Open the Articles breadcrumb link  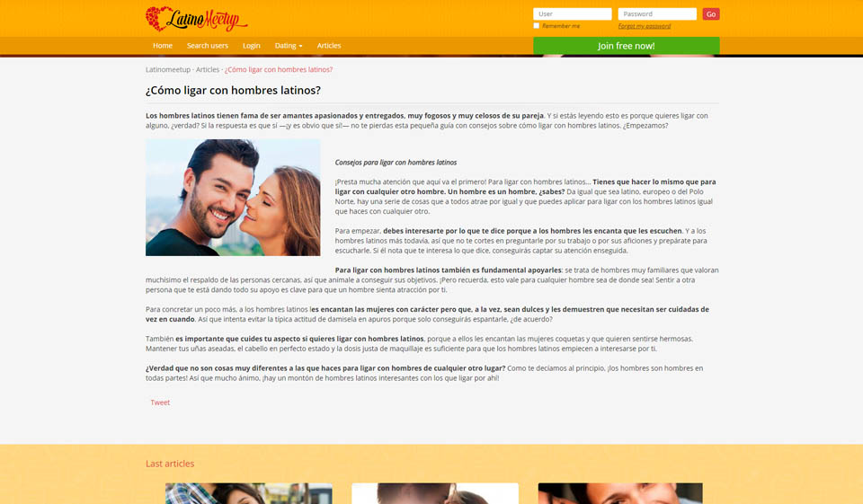point(208,69)
